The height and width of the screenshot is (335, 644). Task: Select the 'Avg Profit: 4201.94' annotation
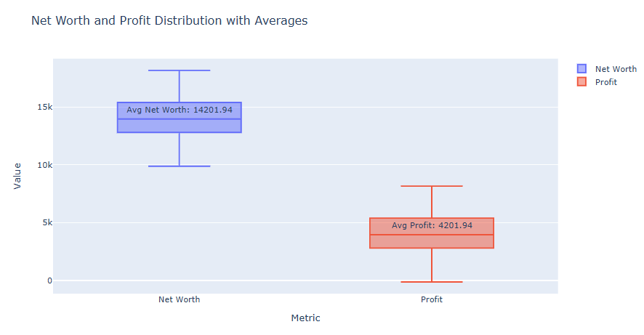click(x=432, y=225)
